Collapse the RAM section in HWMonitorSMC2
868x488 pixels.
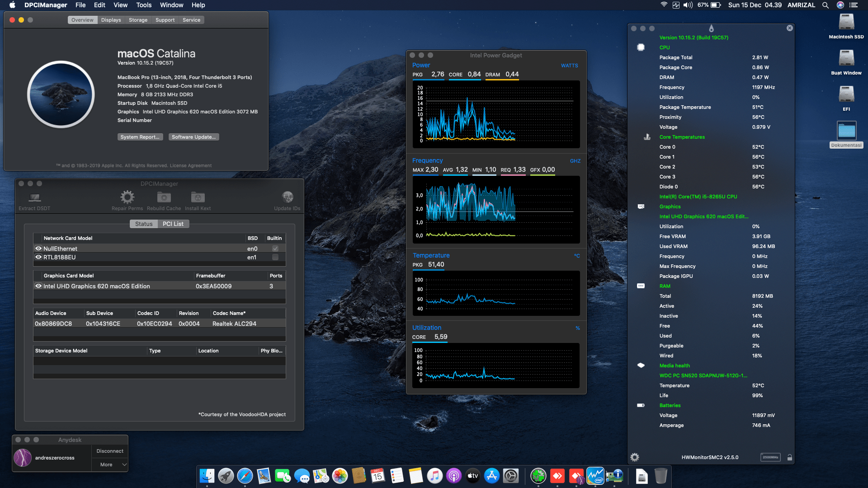(x=665, y=286)
